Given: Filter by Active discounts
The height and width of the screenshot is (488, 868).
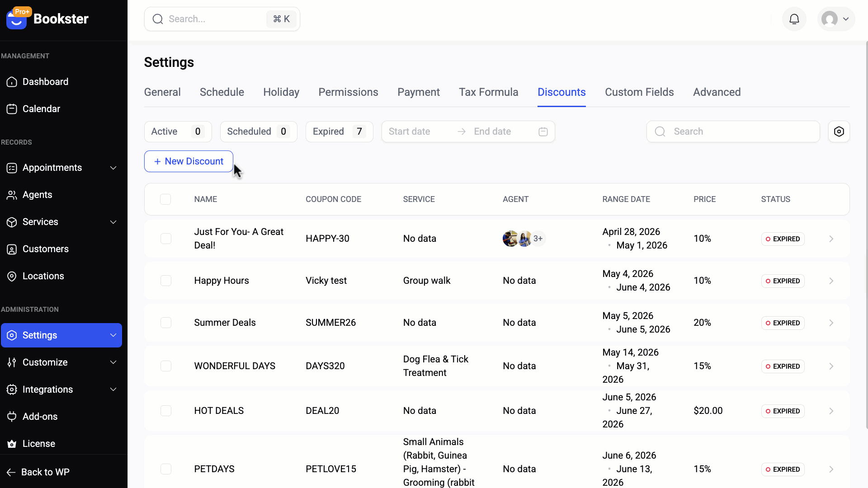Looking at the screenshot, I should point(178,131).
